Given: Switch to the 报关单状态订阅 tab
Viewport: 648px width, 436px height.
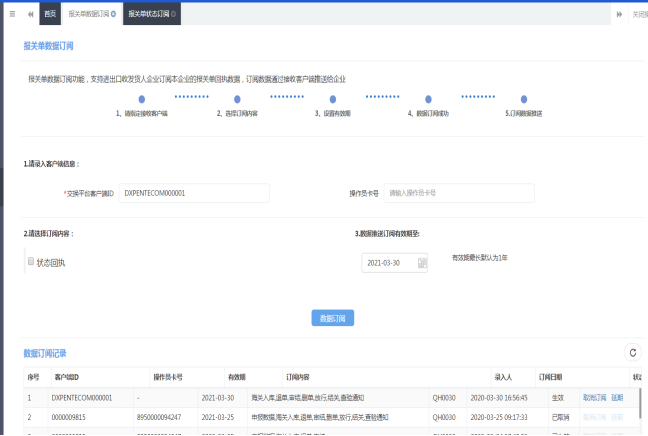Looking at the screenshot, I should [x=147, y=15].
